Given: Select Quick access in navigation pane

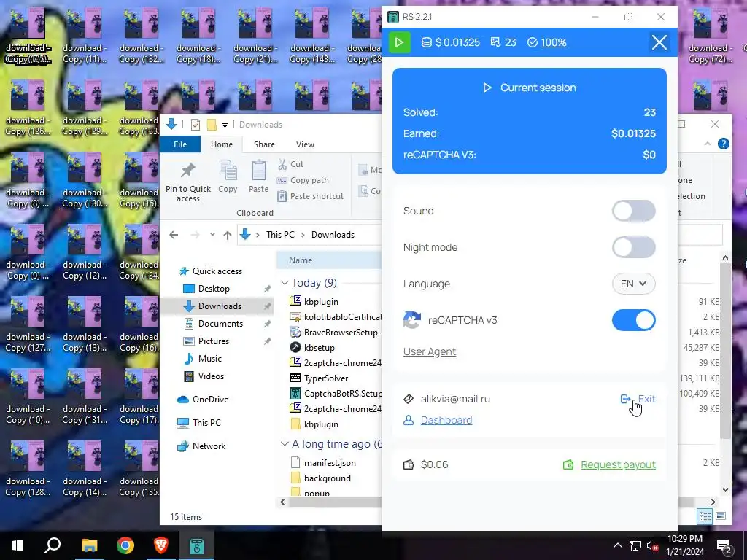Looking at the screenshot, I should 217,271.
